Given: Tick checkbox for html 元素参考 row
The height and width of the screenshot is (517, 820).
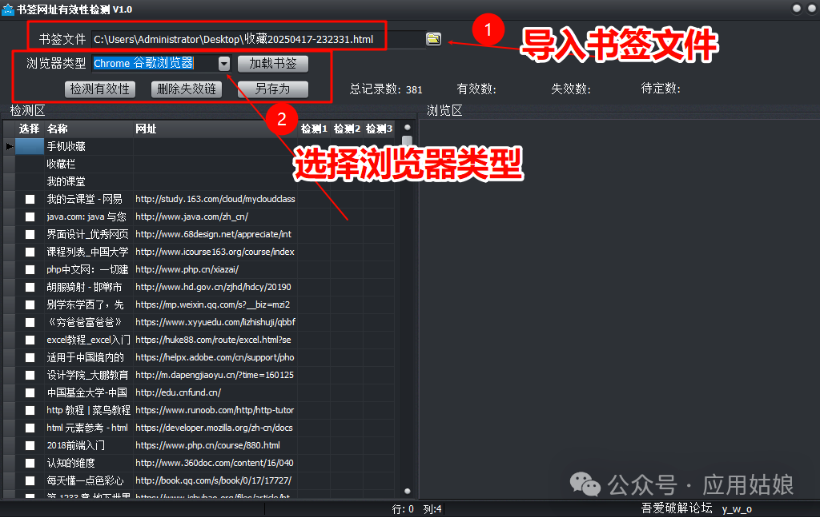Looking at the screenshot, I should 30,428.
